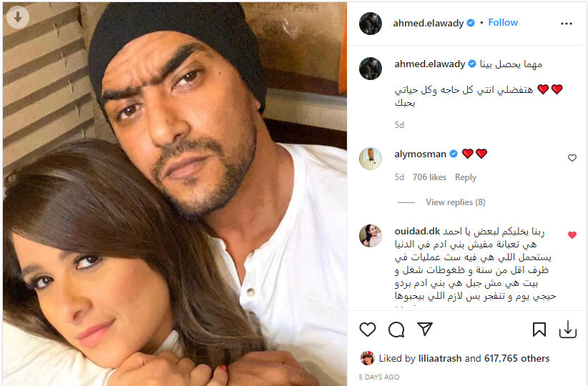Open ouidad.dk's profile picture

[371, 236]
